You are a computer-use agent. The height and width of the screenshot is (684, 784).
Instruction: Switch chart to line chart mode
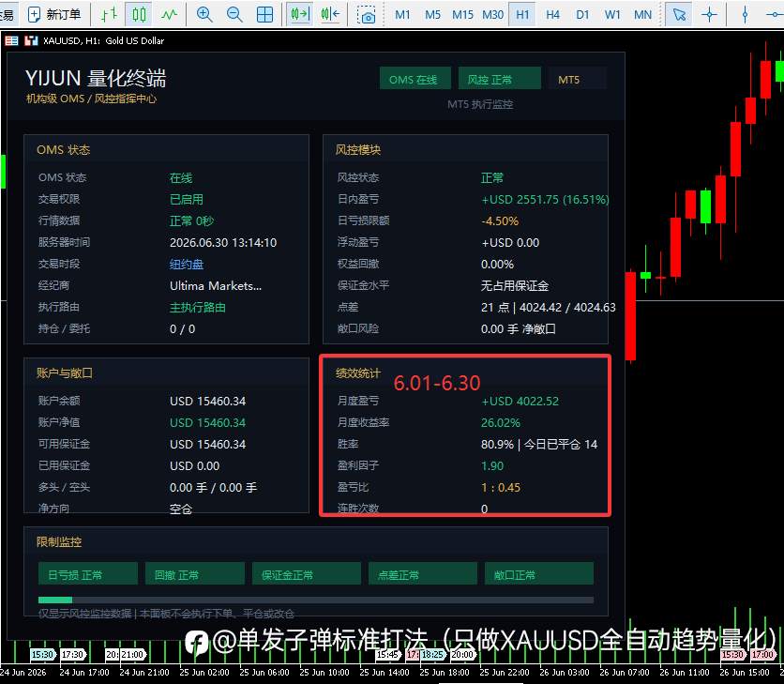169,14
